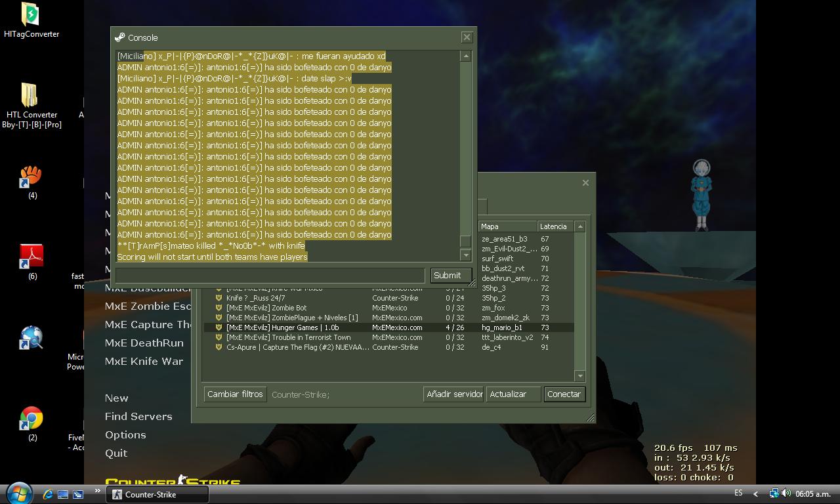Click the 06:05 a.m. taskbar clock
This screenshot has width=840, height=504.
click(x=813, y=493)
